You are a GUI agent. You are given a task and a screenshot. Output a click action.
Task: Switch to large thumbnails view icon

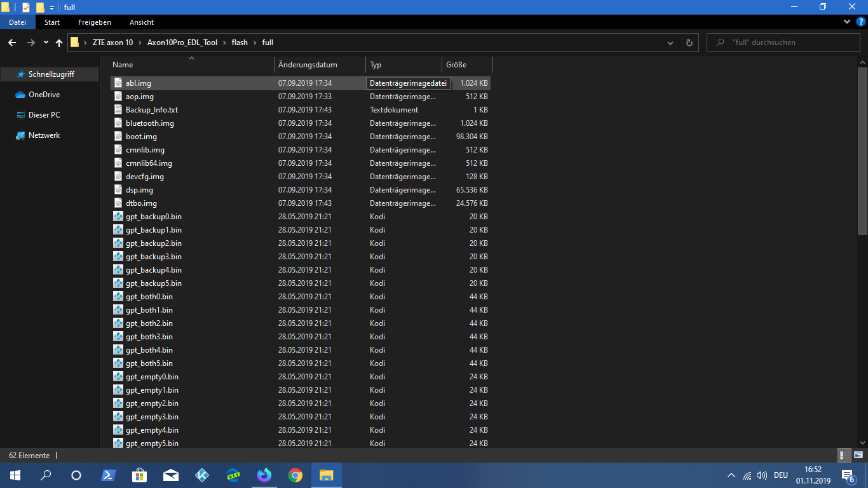pyautogui.click(x=858, y=456)
